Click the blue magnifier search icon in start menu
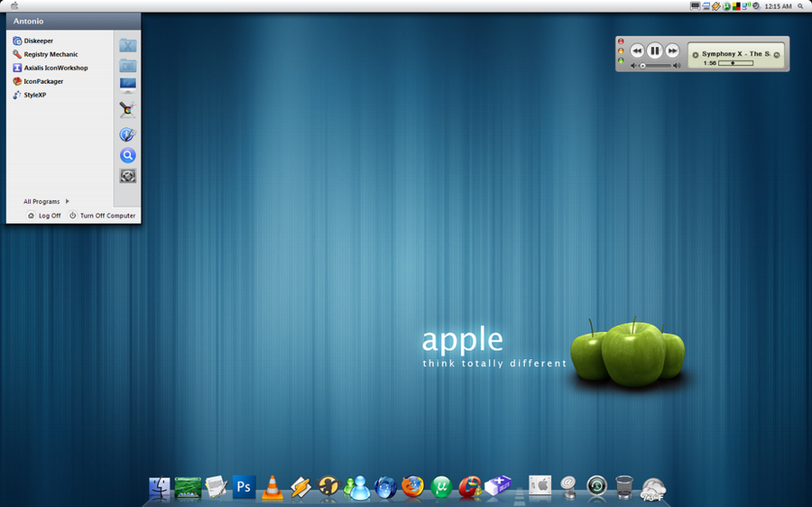The width and height of the screenshot is (812, 507). pos(128,155)
